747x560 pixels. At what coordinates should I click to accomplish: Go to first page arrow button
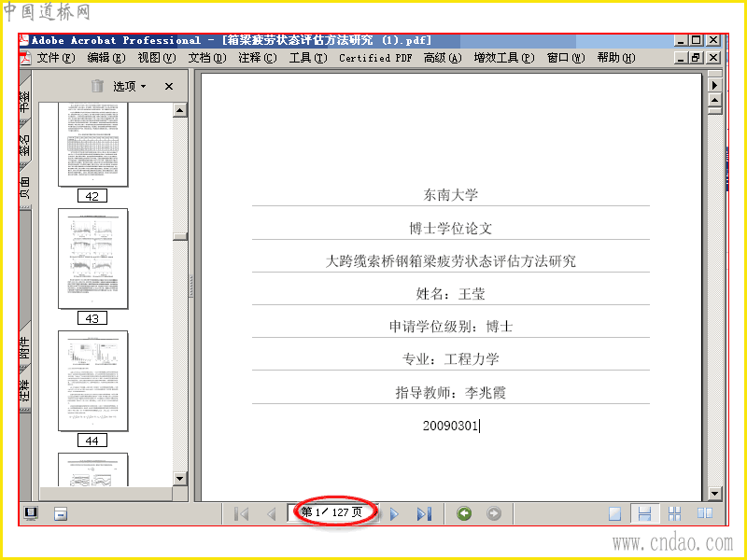(242, 514)
